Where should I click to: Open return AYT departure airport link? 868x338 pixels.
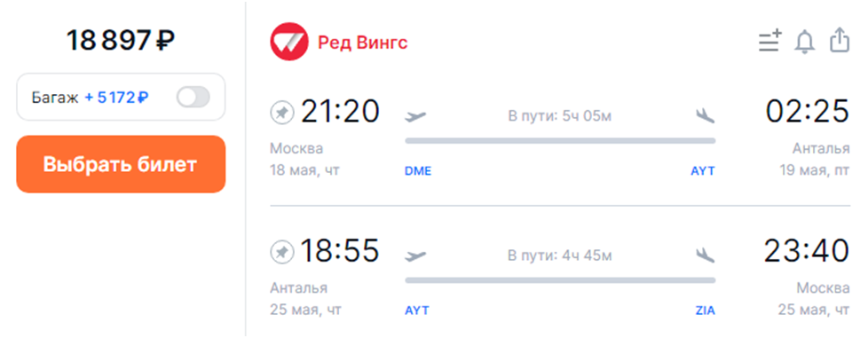coord(417,310)
